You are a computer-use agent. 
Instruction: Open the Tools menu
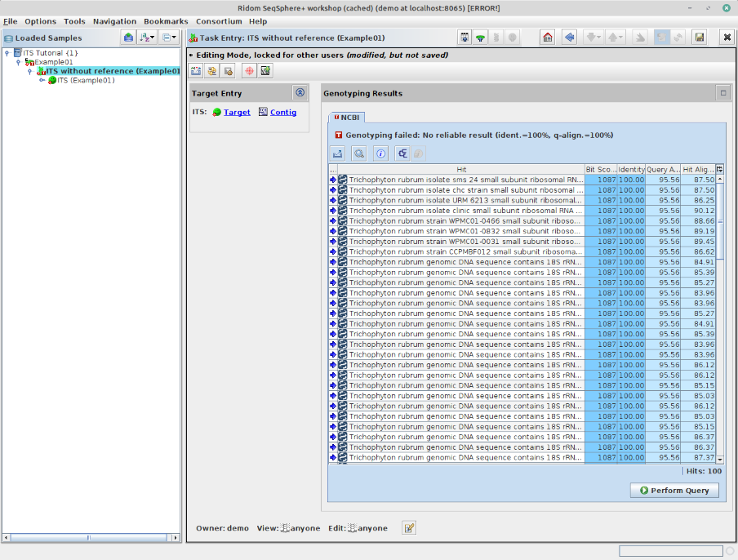[x=74, y=21]
